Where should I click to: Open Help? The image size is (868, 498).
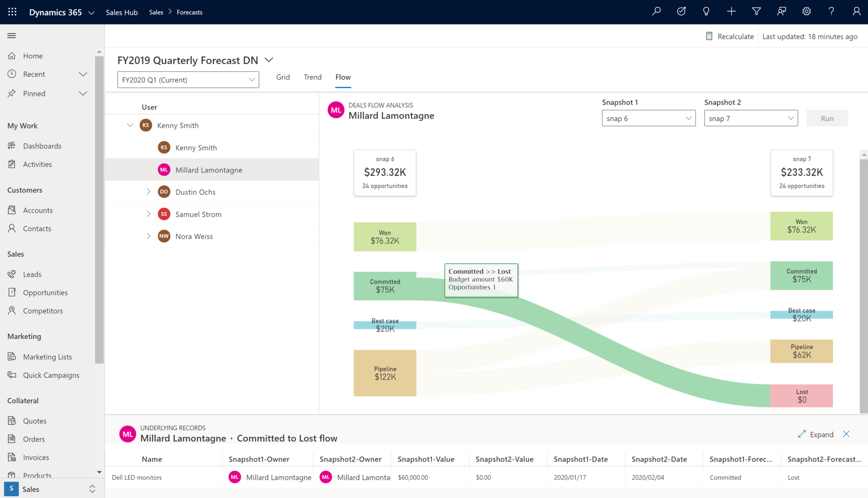(x=831, y=11)
